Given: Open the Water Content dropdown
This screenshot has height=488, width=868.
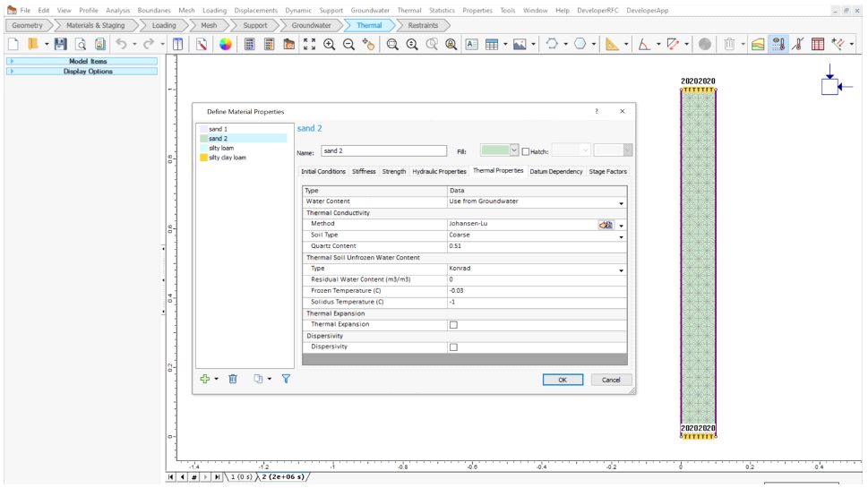Looking at the screenshot, I should [x=622, y=202].
